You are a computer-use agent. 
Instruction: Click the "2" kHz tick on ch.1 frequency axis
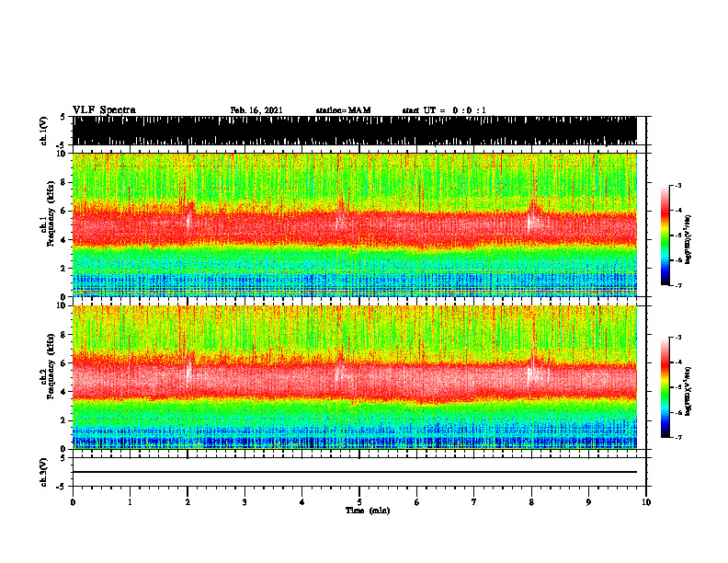[63, 269]
